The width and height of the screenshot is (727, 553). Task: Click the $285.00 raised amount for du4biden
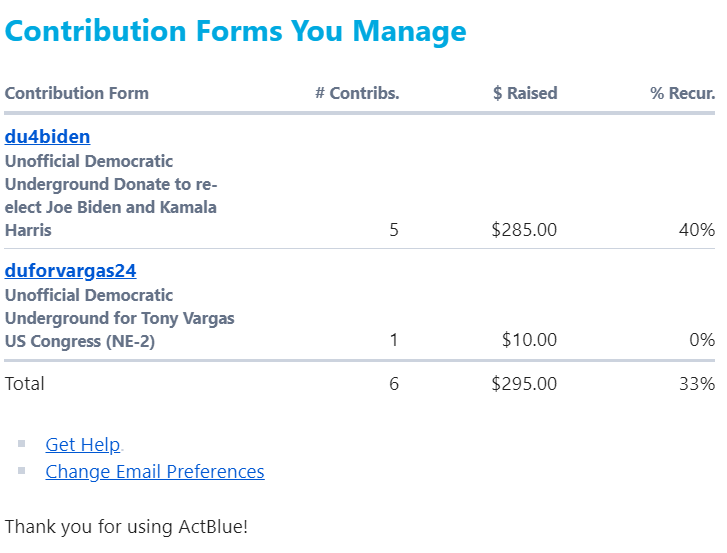[x=524, y=230]
